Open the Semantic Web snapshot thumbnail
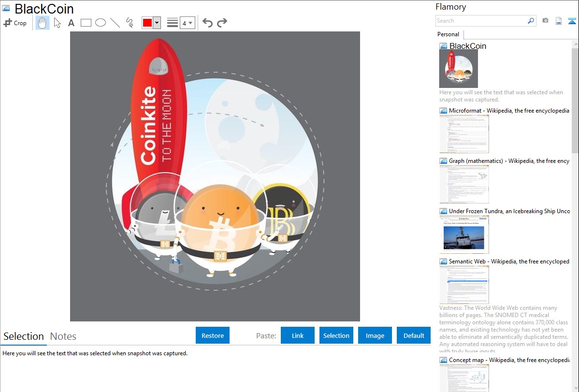The image size is (579, 392). point(464,285)
